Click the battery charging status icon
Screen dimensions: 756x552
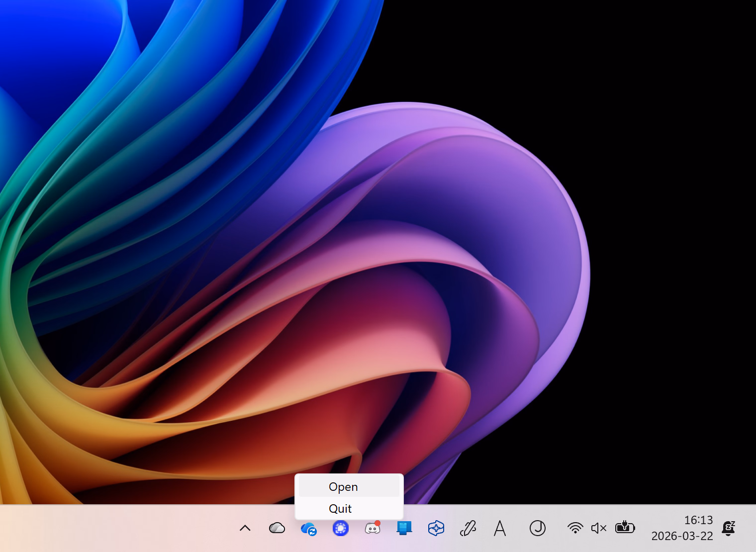click(625, 528)
